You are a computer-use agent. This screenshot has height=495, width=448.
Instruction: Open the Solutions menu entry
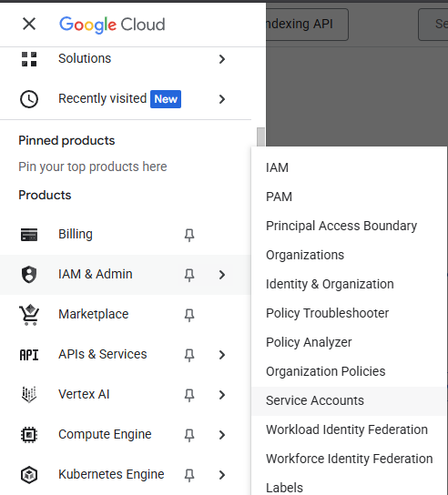point(85,58)
